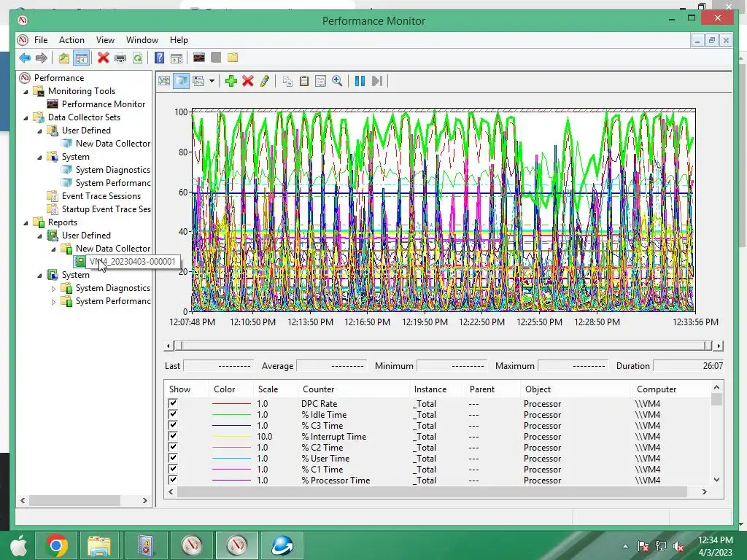Viewport: 747px width, 560px height.
Task: Toggle the % Idle Time show checkbox
Action: [x=174, y=415]
